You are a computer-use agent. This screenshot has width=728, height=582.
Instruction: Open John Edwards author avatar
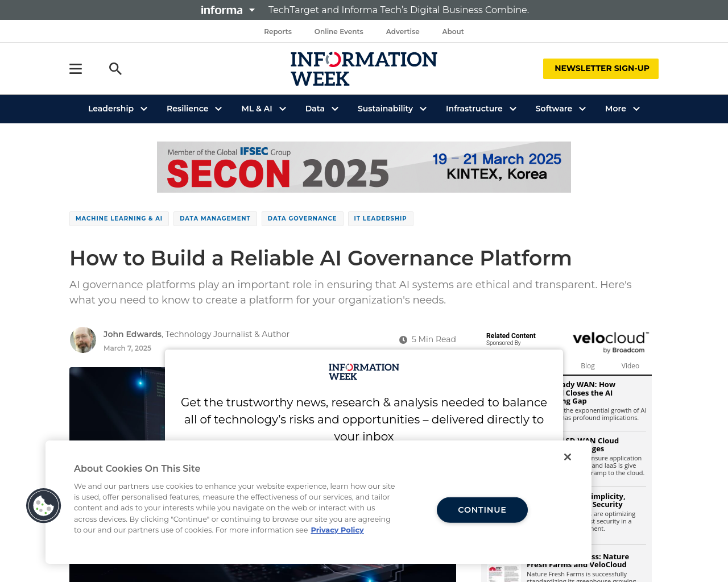(83, 340)
